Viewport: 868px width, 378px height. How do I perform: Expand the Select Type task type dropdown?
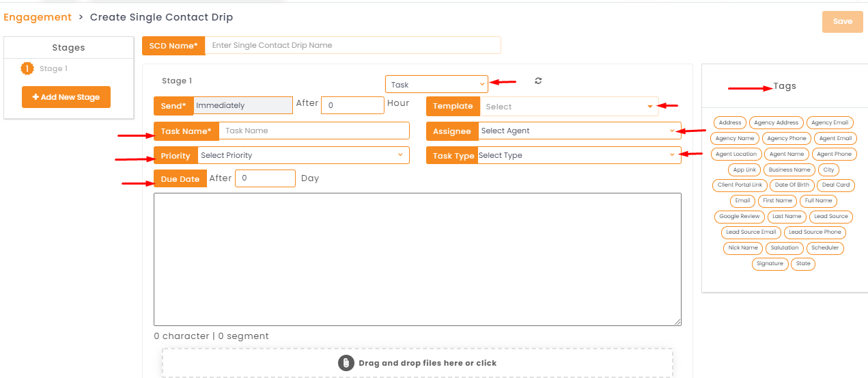578,155
